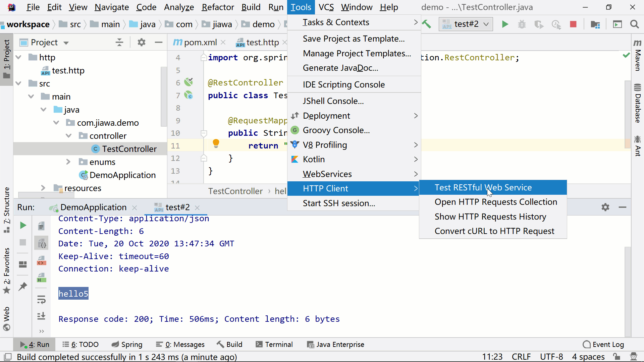644x362 pixels.
Task: Open Run panel settings gear
Action: tap(605, 207)
